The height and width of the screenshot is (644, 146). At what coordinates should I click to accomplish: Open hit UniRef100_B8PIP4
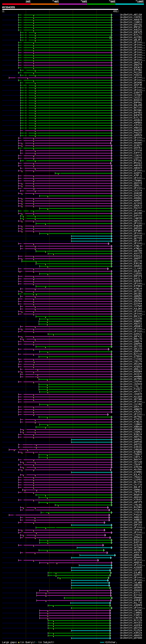131,276
